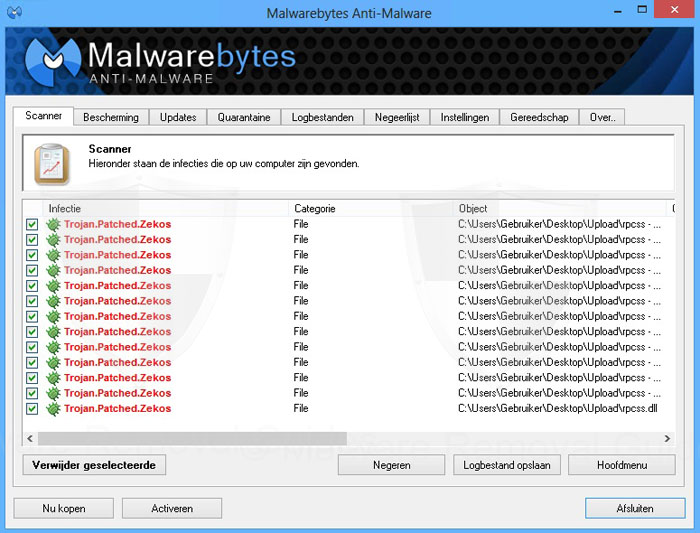Switch to the Updates tab
This screenshot has height=533, width=700.
(178, 117)
